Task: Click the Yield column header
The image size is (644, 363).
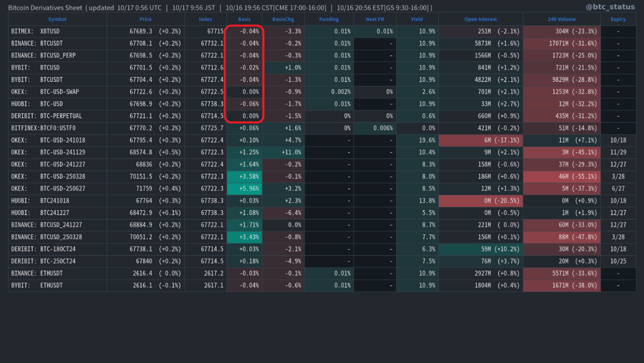Action: (417, 19)
